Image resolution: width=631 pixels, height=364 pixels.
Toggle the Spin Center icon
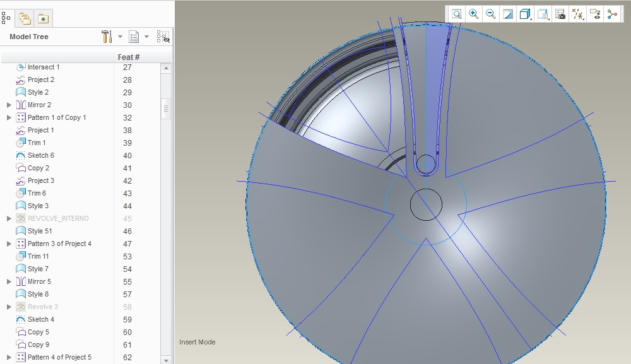point(612,15)
